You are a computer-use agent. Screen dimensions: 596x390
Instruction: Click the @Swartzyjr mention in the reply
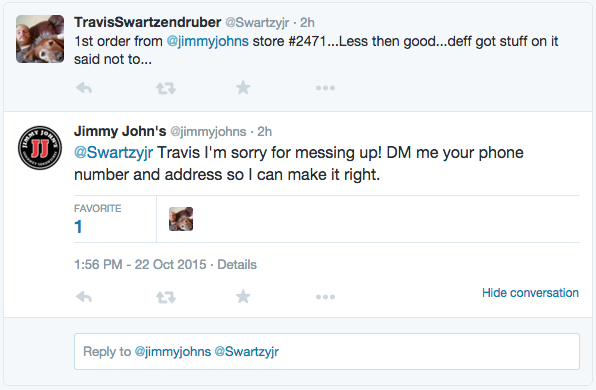[114, 152]
